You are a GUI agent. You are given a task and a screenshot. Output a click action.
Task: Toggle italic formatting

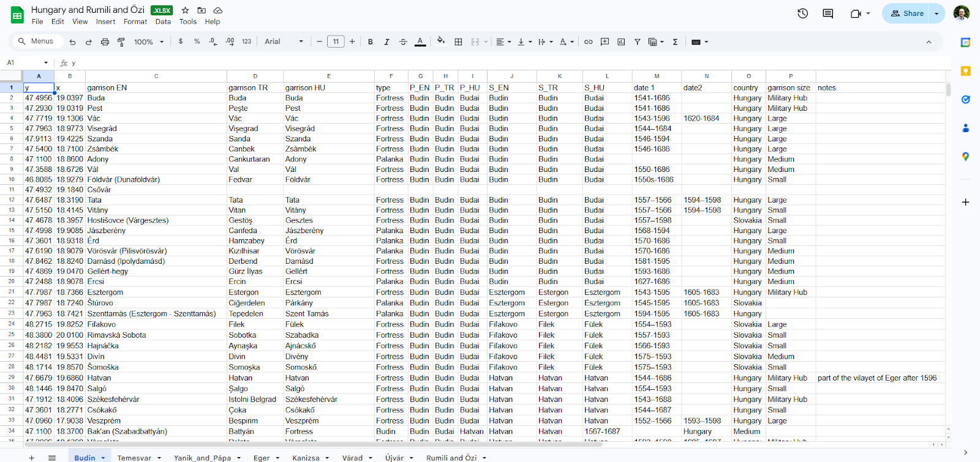pos(386,42)
